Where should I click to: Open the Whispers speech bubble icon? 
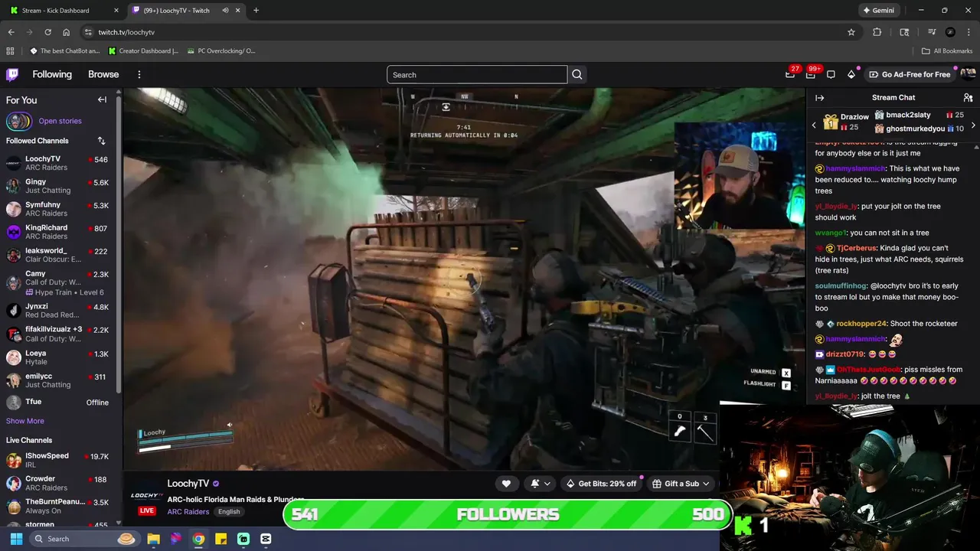click(831, 74)
